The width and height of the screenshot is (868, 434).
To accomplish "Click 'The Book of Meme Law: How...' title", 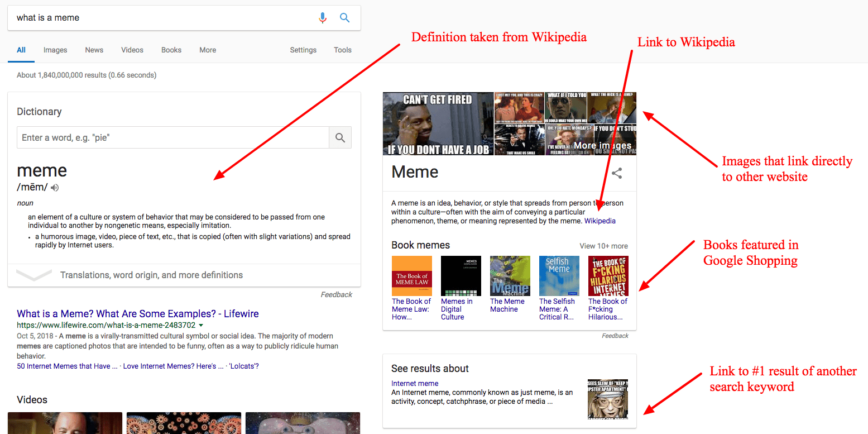I will (411, 309).
